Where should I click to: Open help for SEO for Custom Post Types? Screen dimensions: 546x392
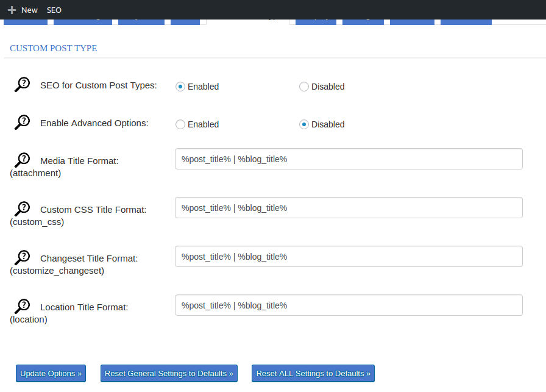[22, 84]
